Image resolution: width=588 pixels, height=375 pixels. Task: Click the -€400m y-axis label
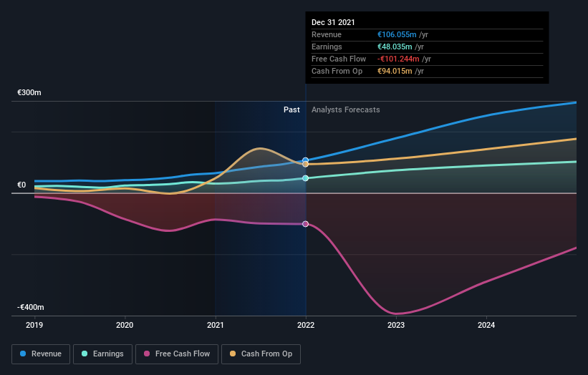pyautogui.click(x=30, y=307)
